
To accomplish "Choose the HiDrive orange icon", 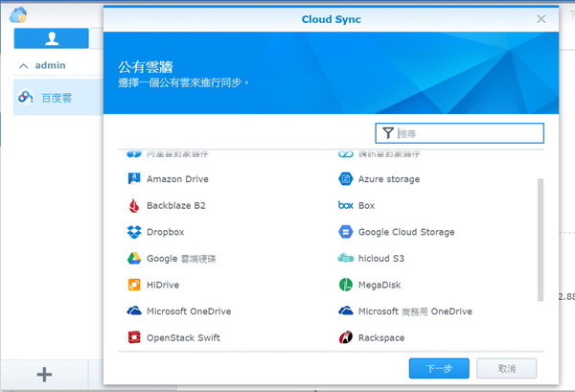I will [x=134, y=285].
